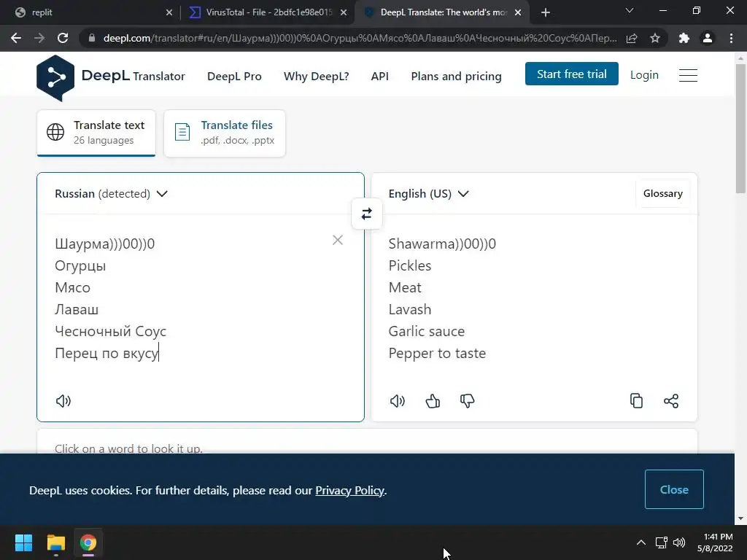Open the hamburger menu
The height and width of the screenshot is (560, 747).
[x=688, y=75]
